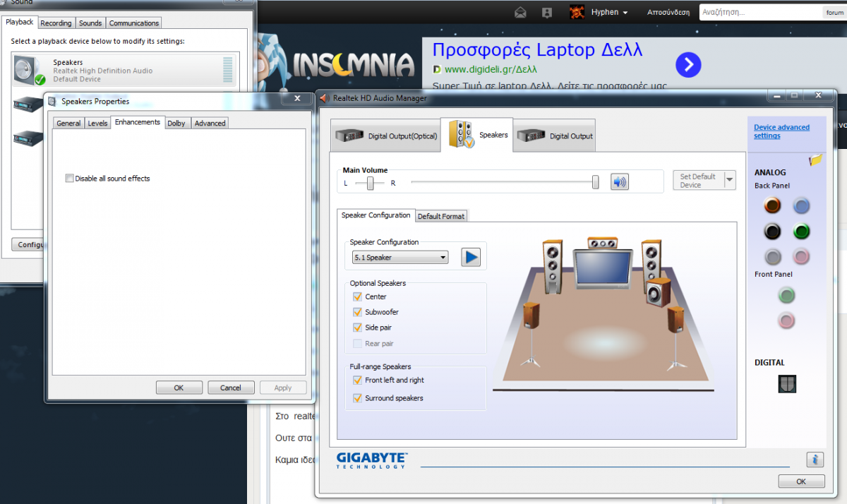Click the forum search scope button
This screenshot has height=504, width=847.
[834, 12]
